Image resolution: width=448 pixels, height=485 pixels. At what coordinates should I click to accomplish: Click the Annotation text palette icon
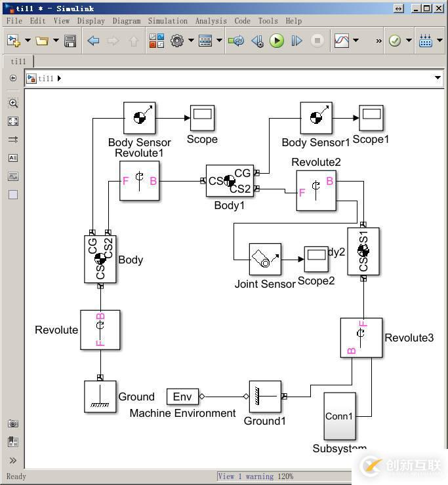click(13, 158)
